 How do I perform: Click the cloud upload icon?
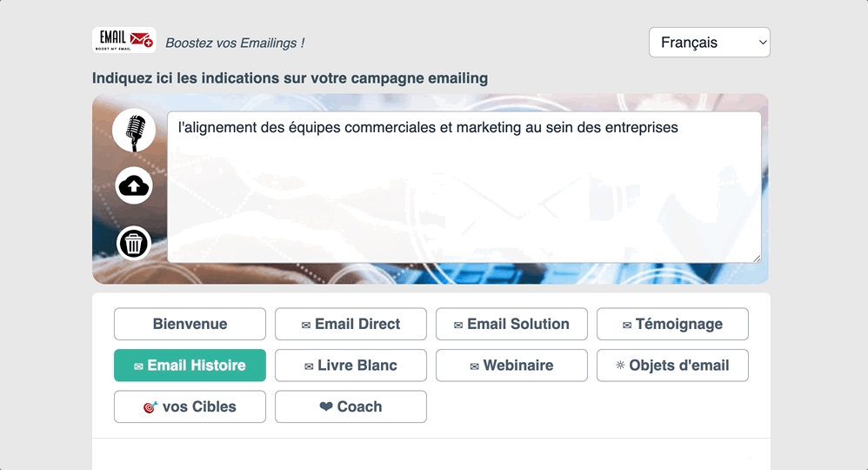[134, 185]
